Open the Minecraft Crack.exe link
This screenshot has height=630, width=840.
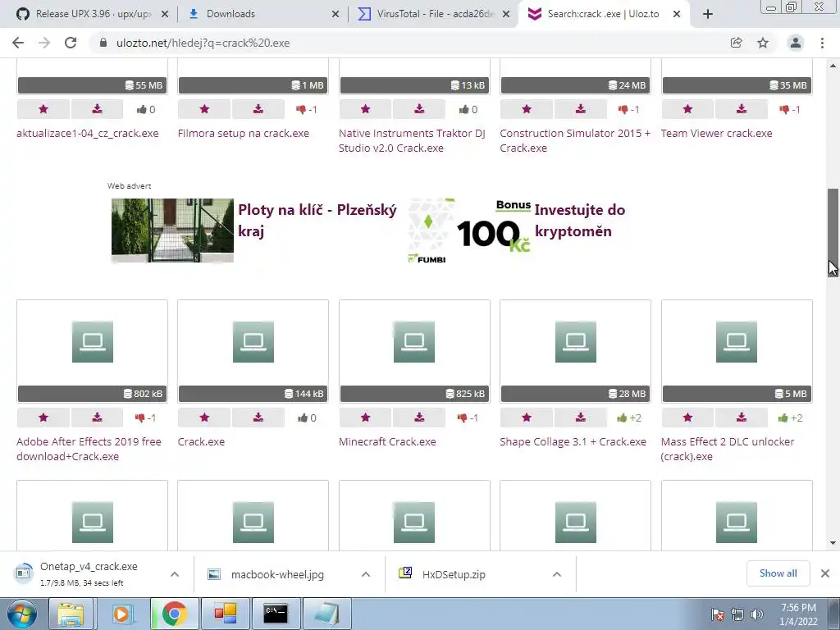(387, 442)
